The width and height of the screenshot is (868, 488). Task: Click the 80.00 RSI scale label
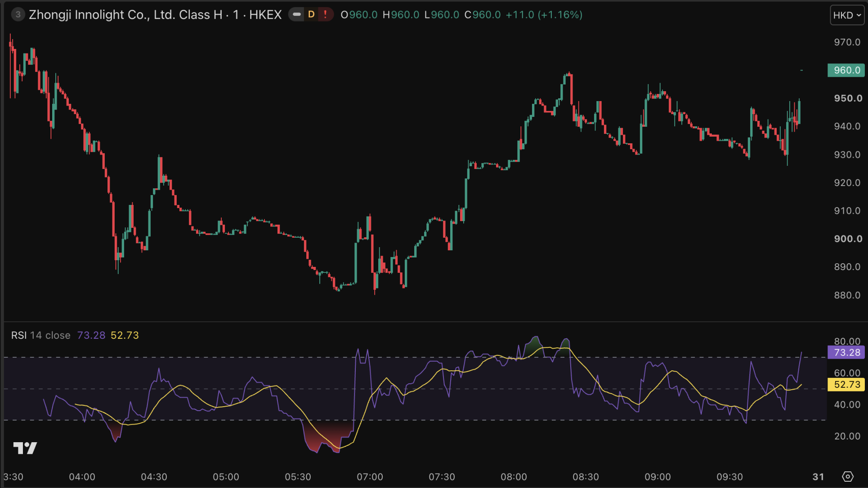click(847, 341)
